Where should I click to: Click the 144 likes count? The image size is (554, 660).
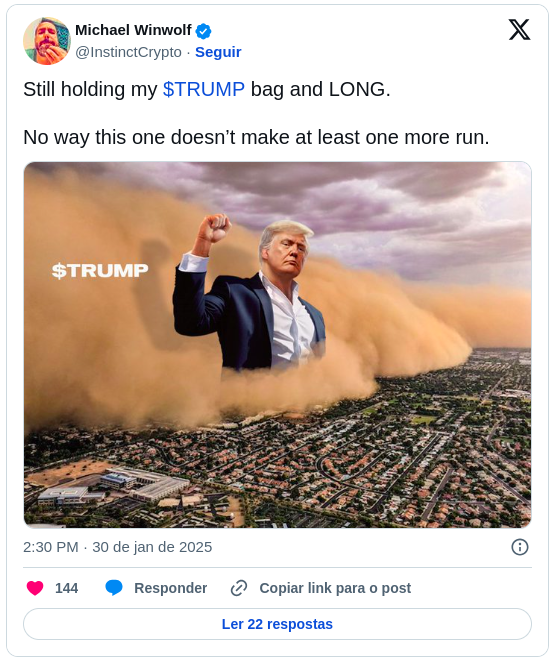click(67, 588)
